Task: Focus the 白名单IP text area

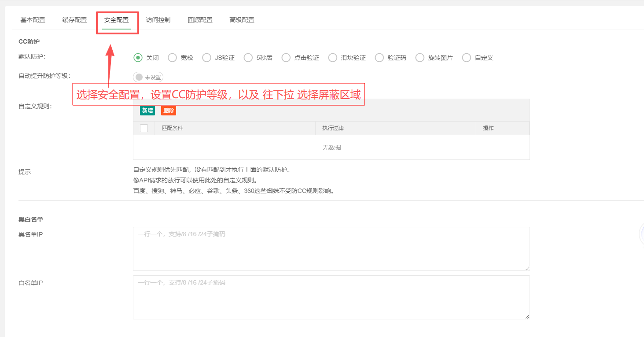Action: 331,297
